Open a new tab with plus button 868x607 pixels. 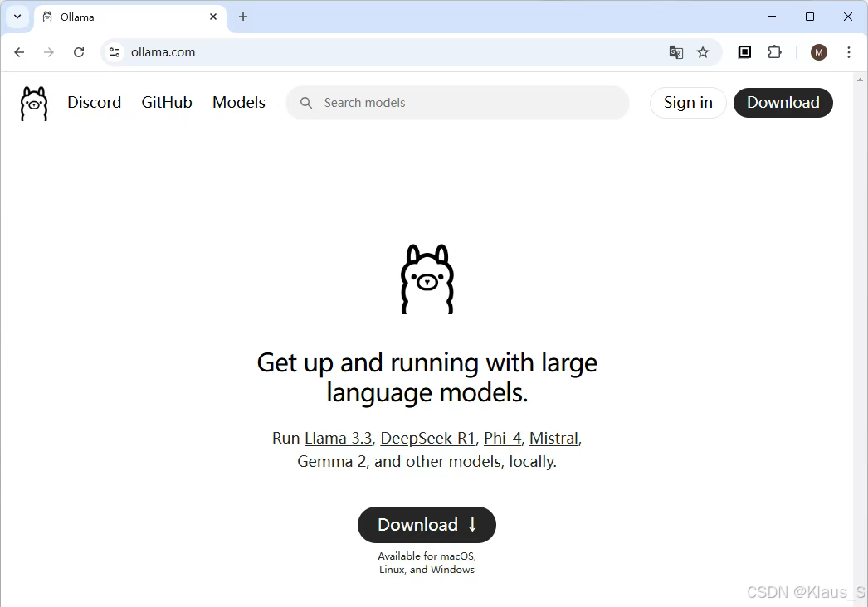point(243,17)
